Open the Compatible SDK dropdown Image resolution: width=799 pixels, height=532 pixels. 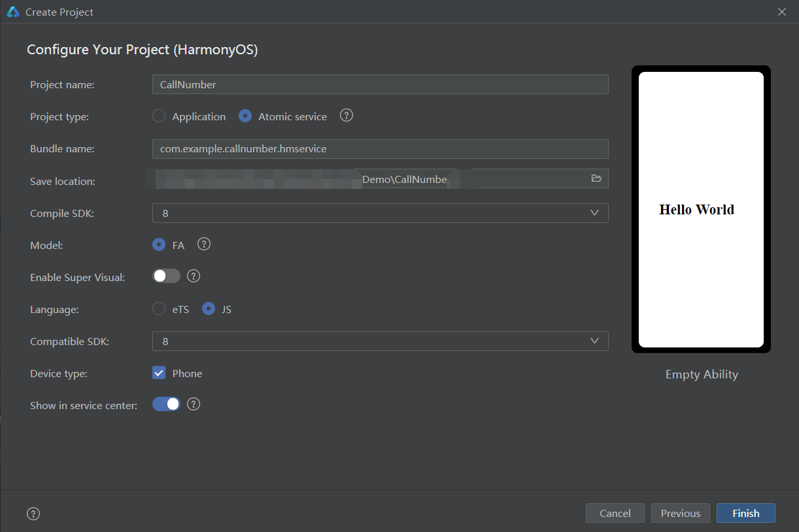click(x=380, y=341)
